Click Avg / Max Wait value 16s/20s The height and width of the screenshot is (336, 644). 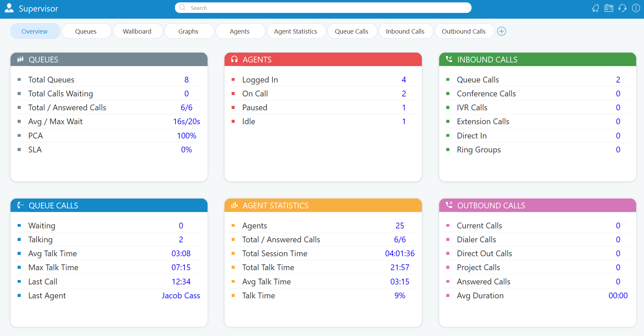pos(187,122)
